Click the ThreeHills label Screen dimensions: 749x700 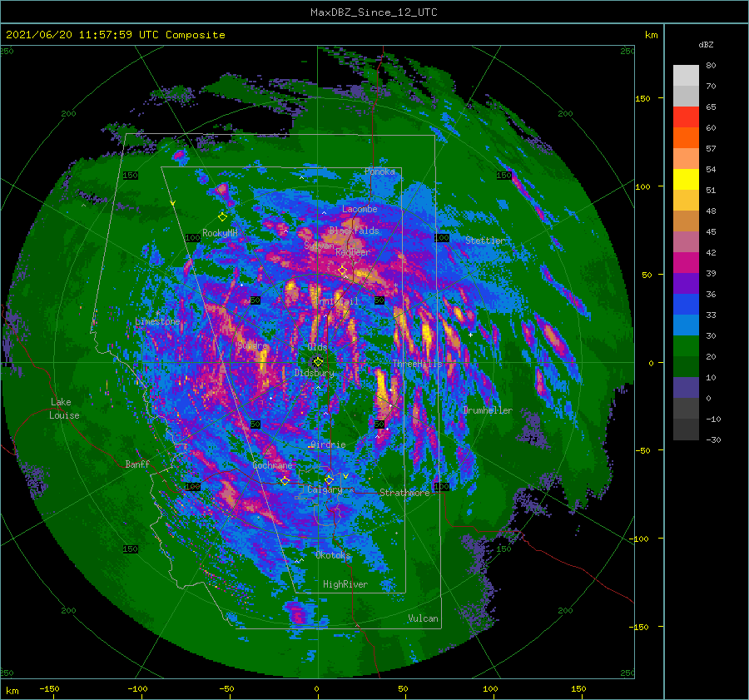coord(418,364)
